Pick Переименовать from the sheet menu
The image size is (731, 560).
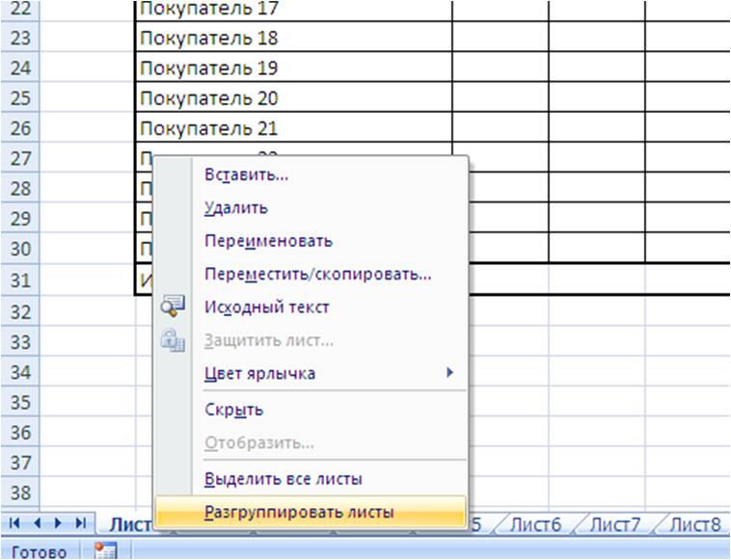coord(268,241)
